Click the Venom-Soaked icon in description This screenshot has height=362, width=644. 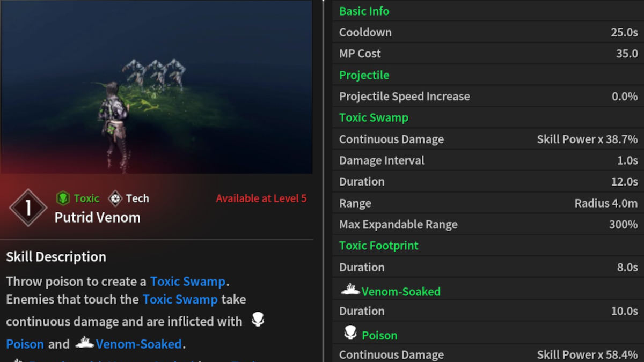[85, 342]
